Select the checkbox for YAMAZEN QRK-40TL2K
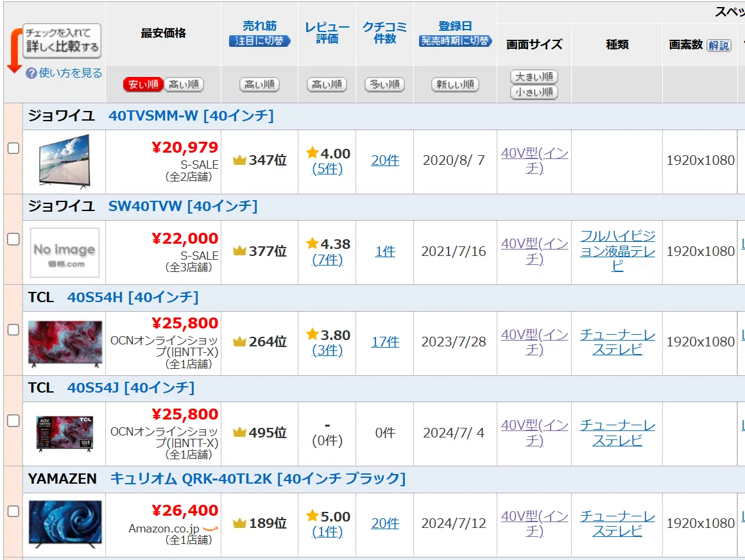 click(x=13, y=511)
